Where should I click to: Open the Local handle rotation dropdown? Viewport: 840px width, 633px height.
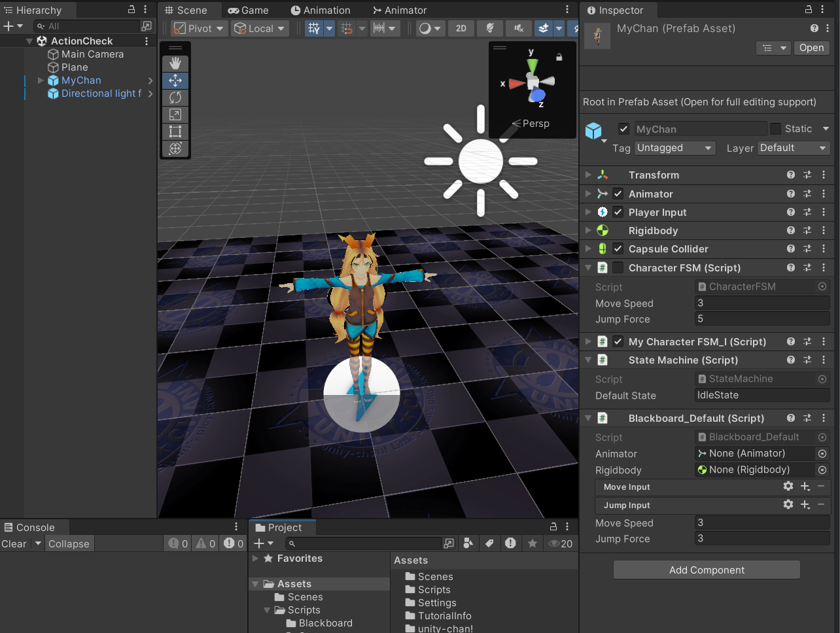coord(260,28)
